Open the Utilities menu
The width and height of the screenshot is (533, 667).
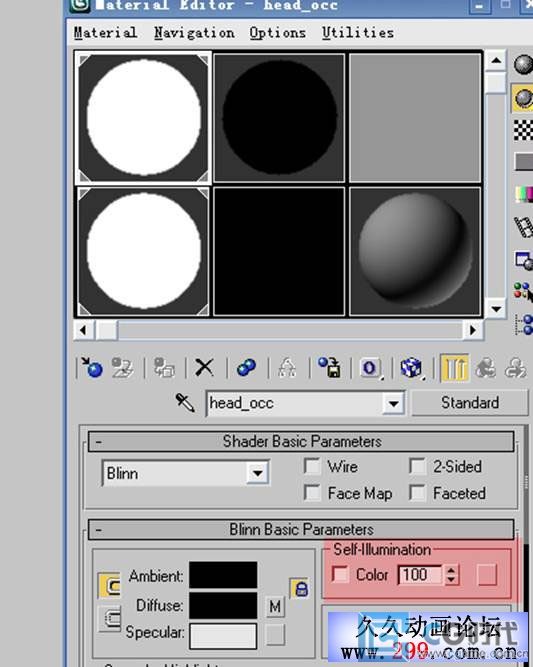pos(357,32)
